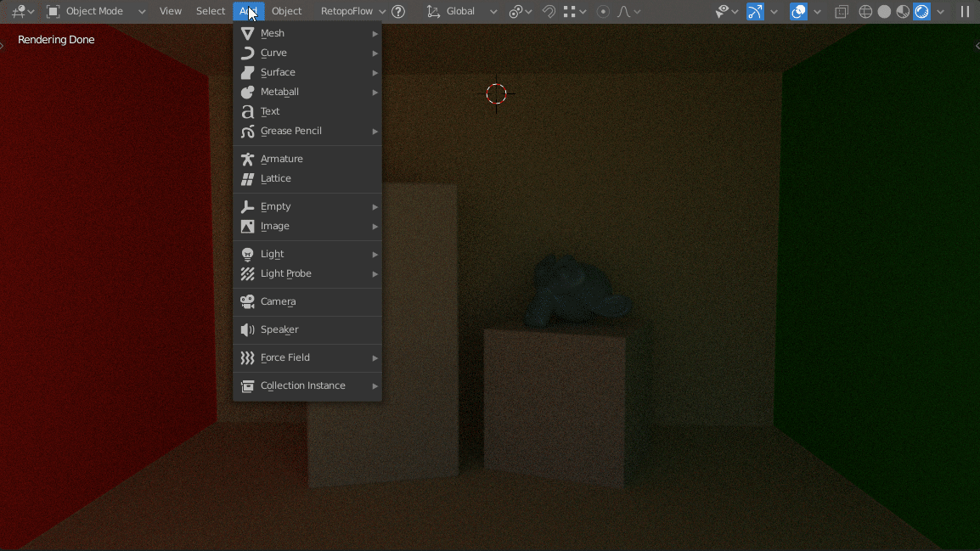Click the Armature figure icon

click(247, 159)
